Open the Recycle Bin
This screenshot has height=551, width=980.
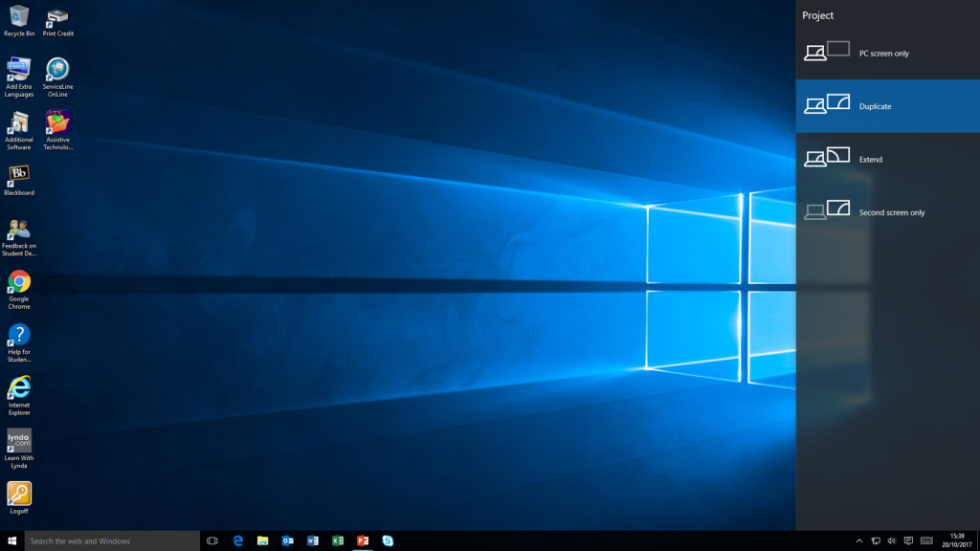pos(18,17)
